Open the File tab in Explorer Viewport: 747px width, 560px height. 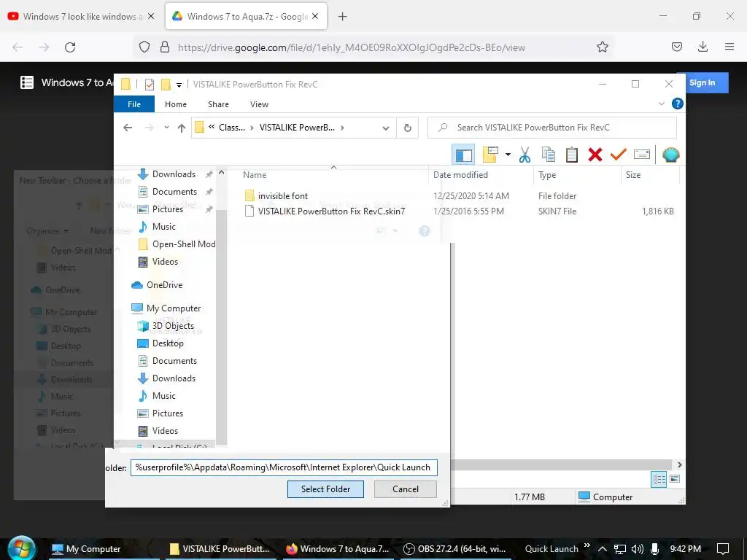pyautogui.click(x=134, y=104)
